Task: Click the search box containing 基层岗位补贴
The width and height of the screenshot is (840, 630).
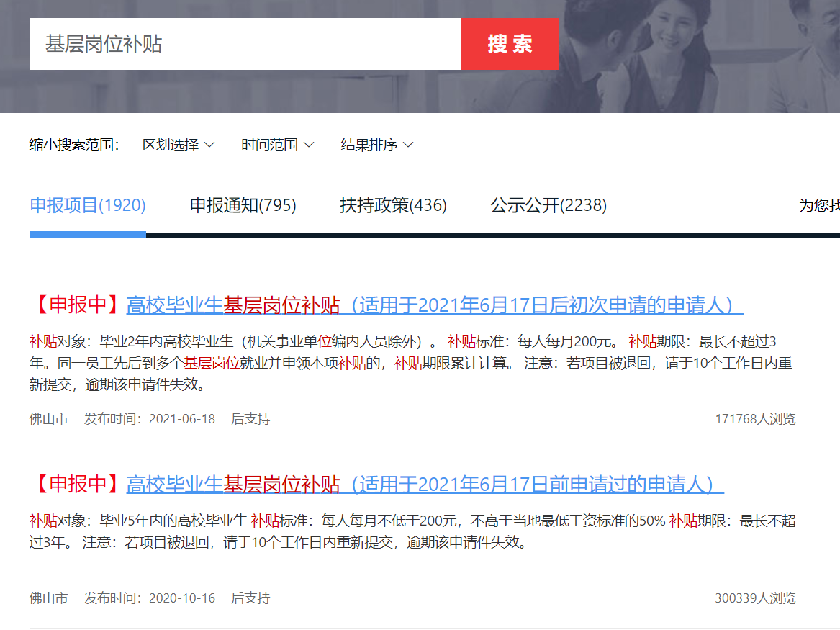Action: [x=245, y=44]
